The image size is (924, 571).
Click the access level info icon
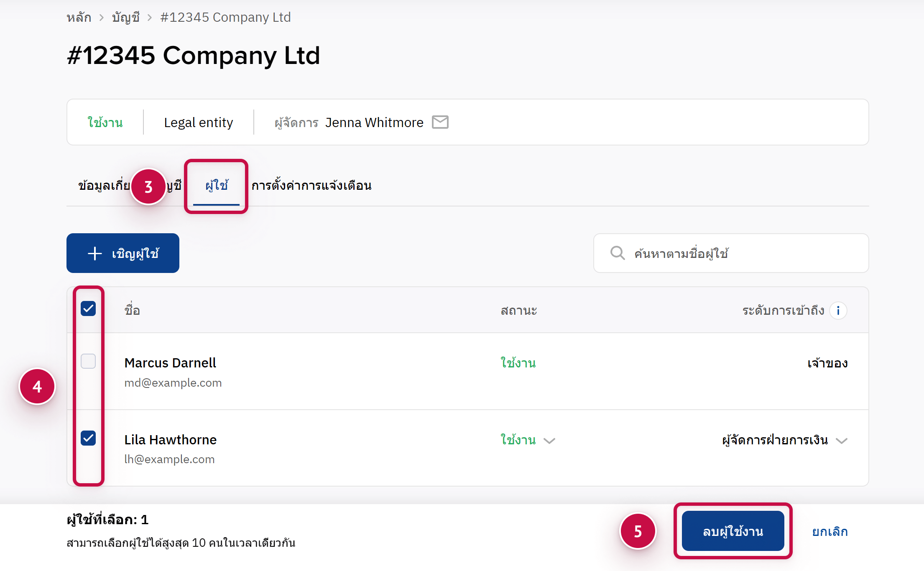(838, 311)
